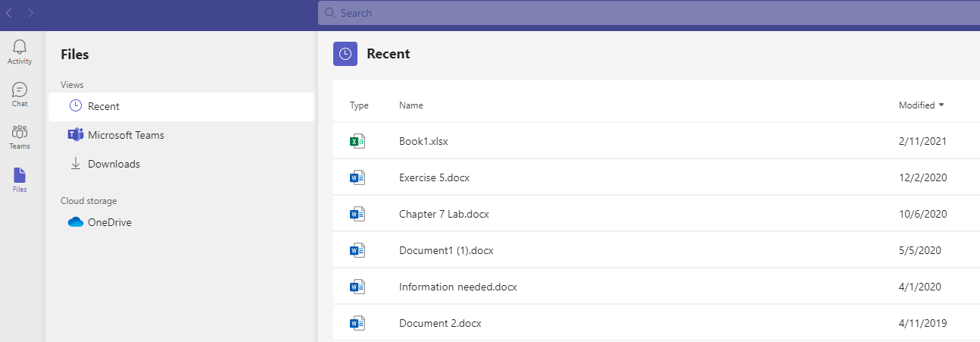Click the Search input field
This screenshot has width=980, height=342.
tap(649, 13)
